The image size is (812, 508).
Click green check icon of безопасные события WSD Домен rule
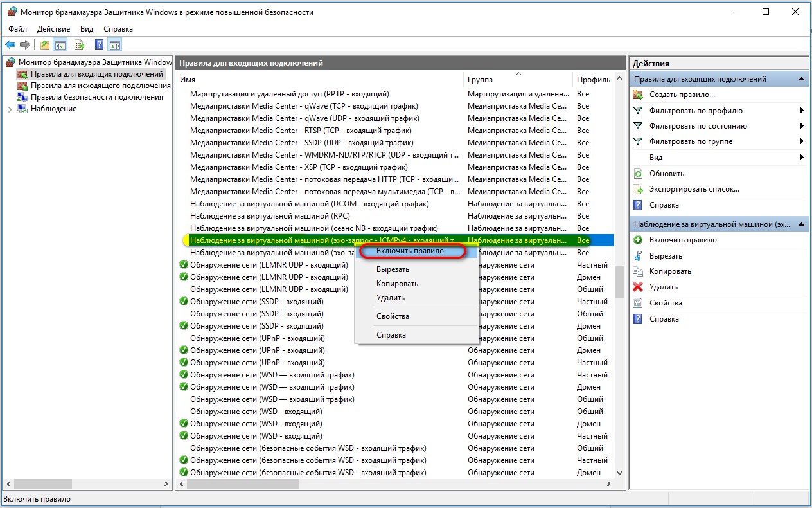click(x=184, y=473)
